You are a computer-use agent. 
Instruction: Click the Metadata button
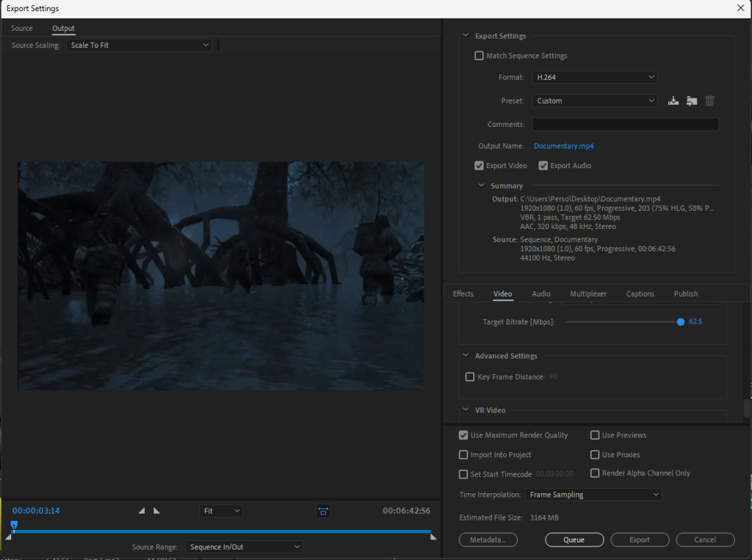(488, 540)
